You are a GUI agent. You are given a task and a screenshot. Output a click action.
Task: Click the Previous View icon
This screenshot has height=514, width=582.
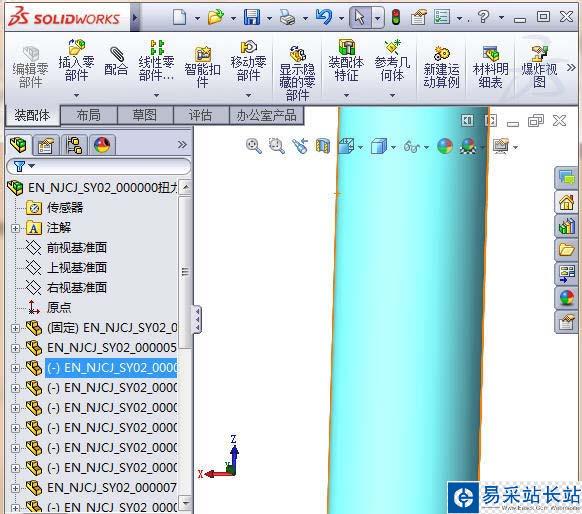(300, 146)
